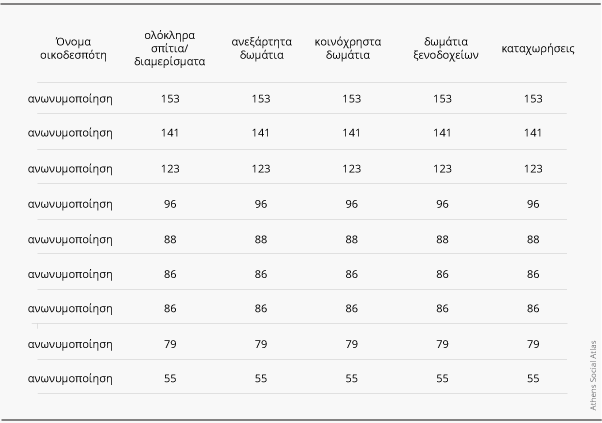This screenshot has height=423, width=602.
Task: Click 141 in the ανεξάρτητα δωμάτια column
Action: point(261,133)
